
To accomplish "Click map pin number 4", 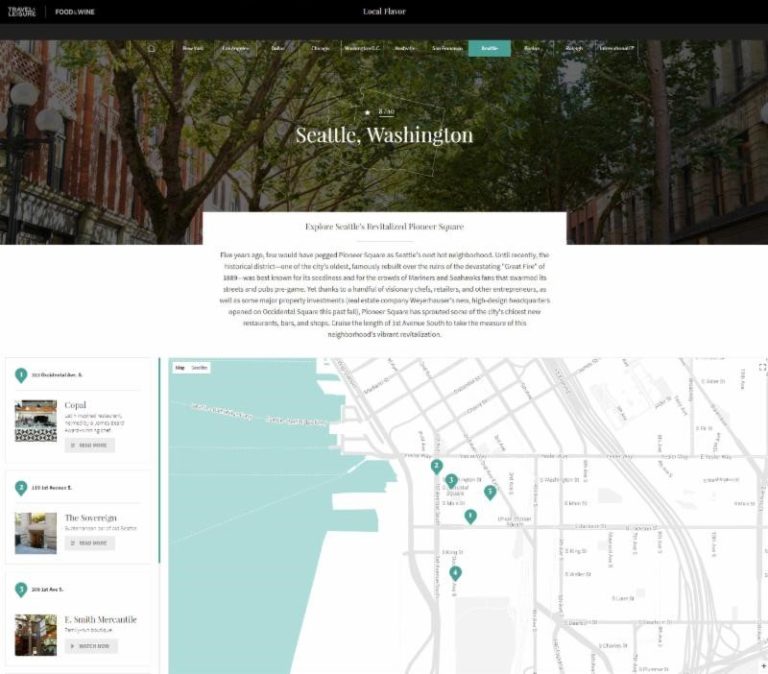I will click(455, 573).
